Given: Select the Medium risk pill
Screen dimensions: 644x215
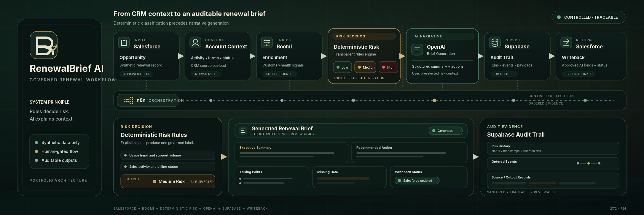Looking at the screenshot, I should point(365,67).
